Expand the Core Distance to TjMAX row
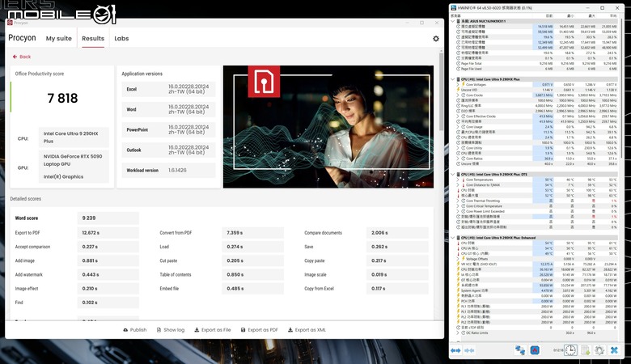The width and height of the screenshot is (631, 364). tap(458, 185)
